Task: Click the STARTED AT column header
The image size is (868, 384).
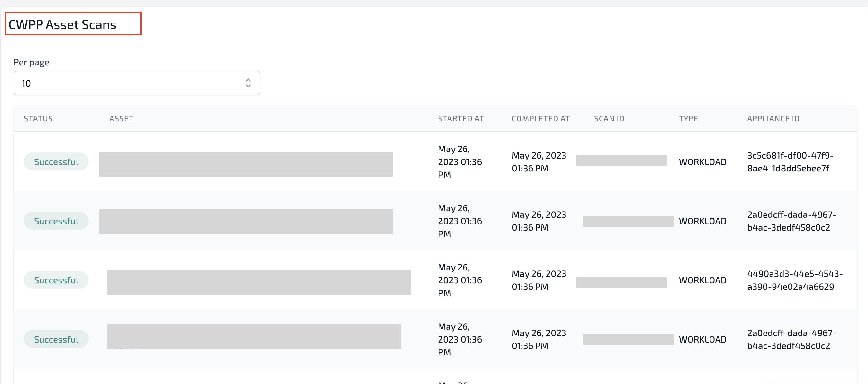Action: click(x=461, y=119)
